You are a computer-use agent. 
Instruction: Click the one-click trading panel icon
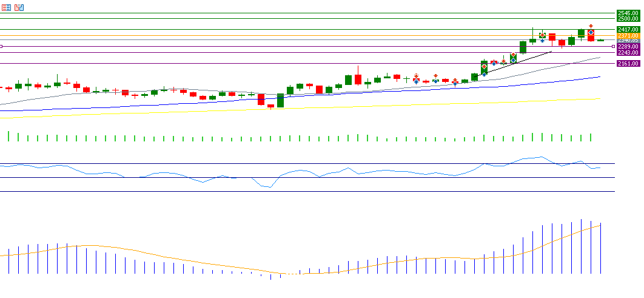(19, 7)
